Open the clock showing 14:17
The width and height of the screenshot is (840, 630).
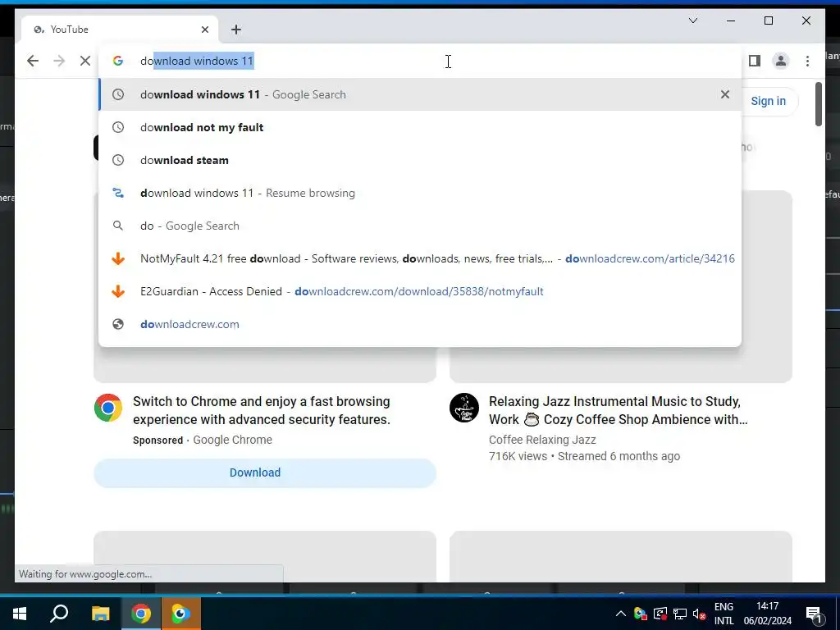coord(768,614)
